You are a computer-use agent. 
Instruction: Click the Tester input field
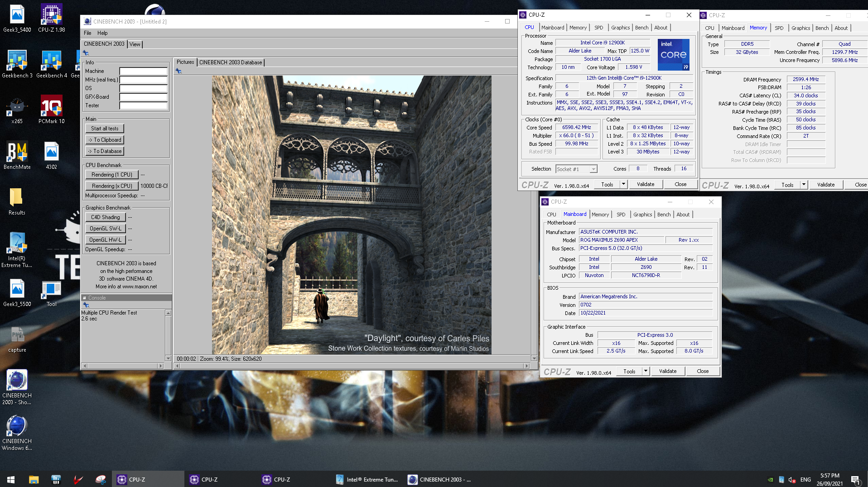pyautogui.click(x=144, y=105)
